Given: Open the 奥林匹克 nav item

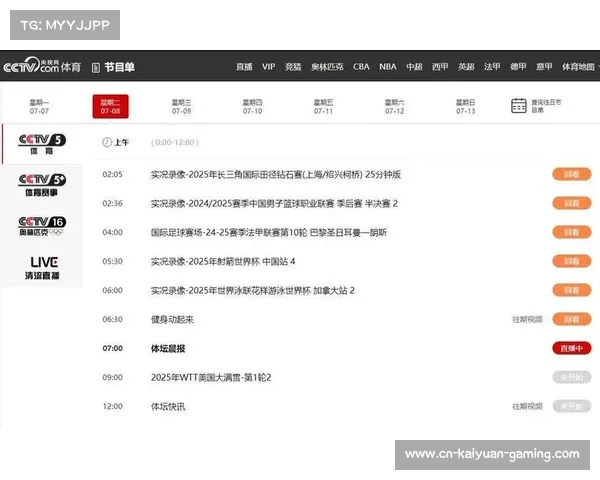Looking at the screenshot, I should (327, 67).
